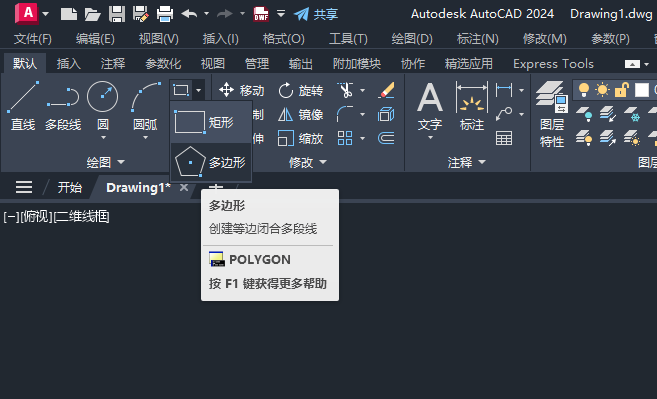Screen dimensions: 657x399
Task: Open the Undo history dropdown arrow
Action: tap(207, 14)
